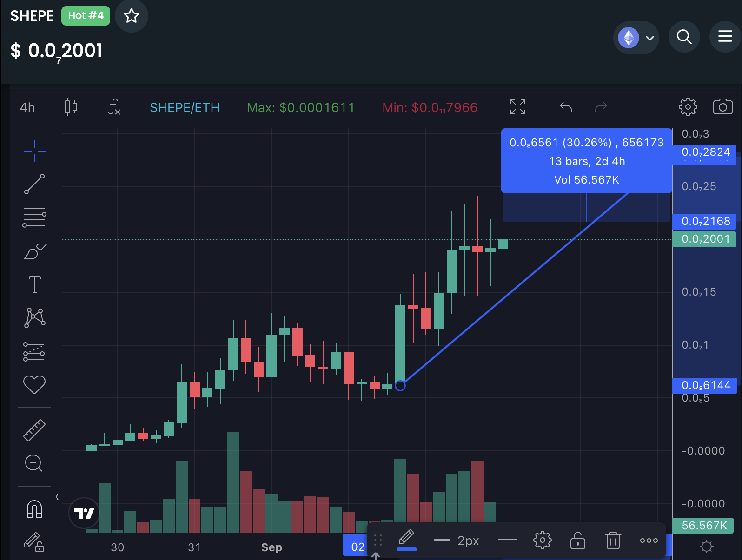The image size is (742, 560).
Task: Undo the last chart action
Action: click(x=566, y=107)
